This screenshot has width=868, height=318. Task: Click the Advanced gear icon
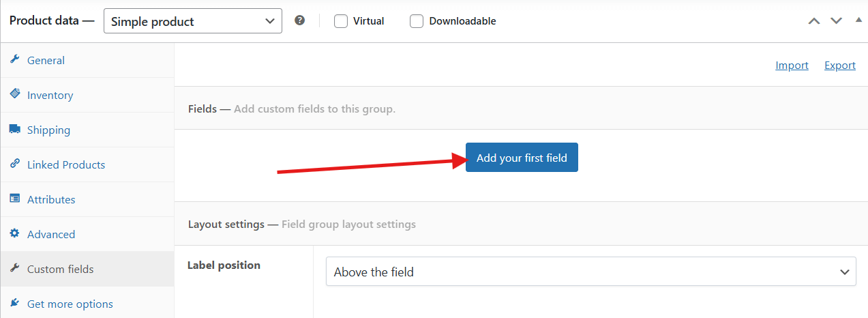(14, 233)
